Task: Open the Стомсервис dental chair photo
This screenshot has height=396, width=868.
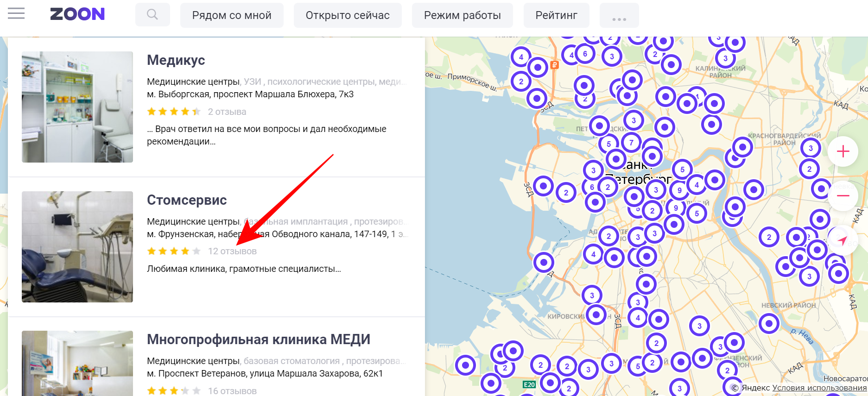Action: point(77,247)
